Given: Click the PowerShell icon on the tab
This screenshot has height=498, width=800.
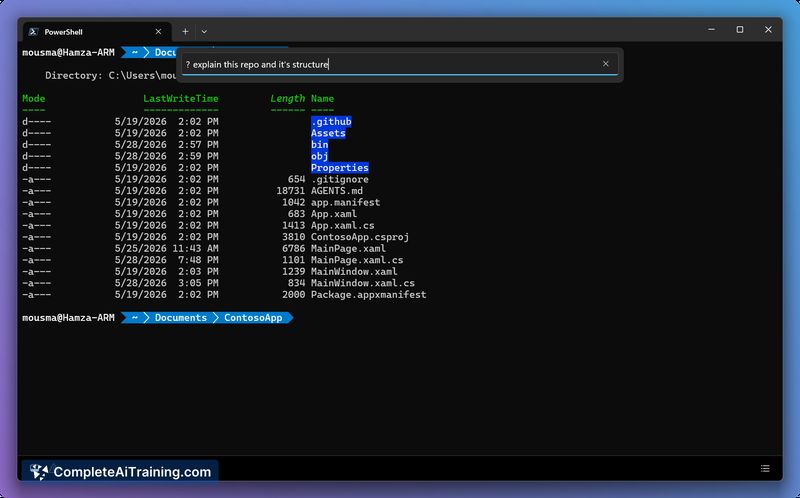Looking at the screenshot, I should pyautogui.click(x=34, y=32).
